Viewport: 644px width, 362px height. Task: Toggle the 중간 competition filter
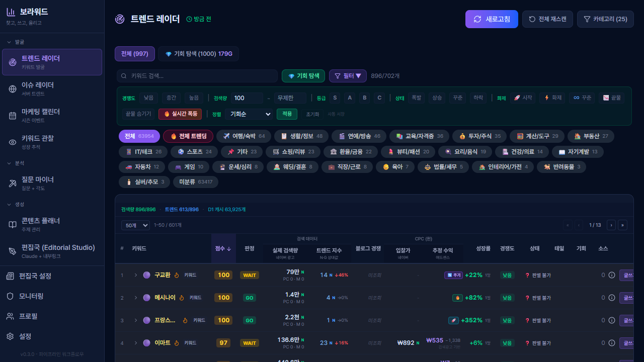[x=171, y=98]
